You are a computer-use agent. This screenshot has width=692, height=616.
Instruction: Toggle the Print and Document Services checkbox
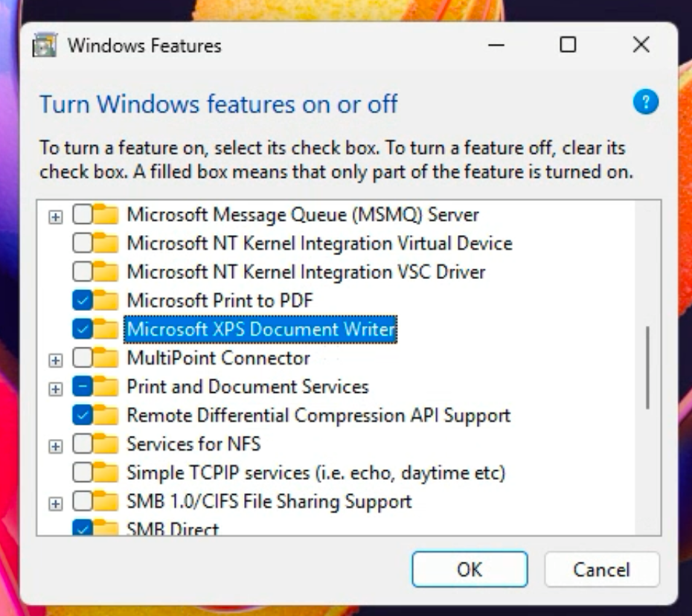coord(82,387)
